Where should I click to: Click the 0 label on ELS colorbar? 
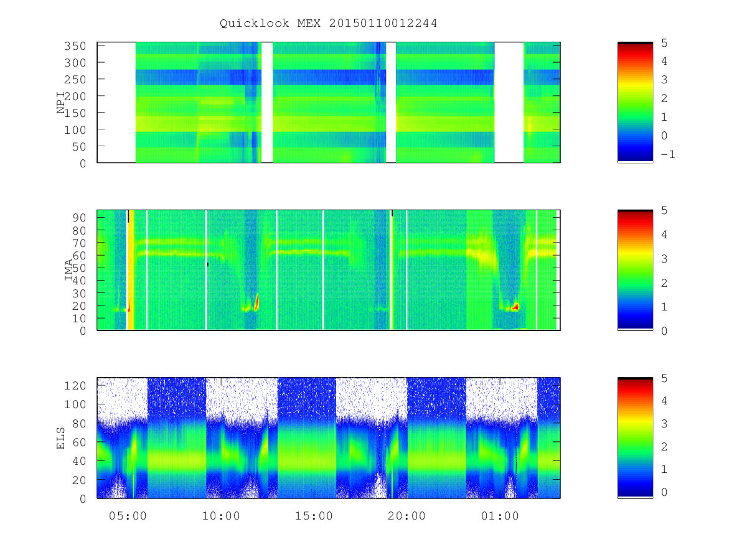pos(664,492)
